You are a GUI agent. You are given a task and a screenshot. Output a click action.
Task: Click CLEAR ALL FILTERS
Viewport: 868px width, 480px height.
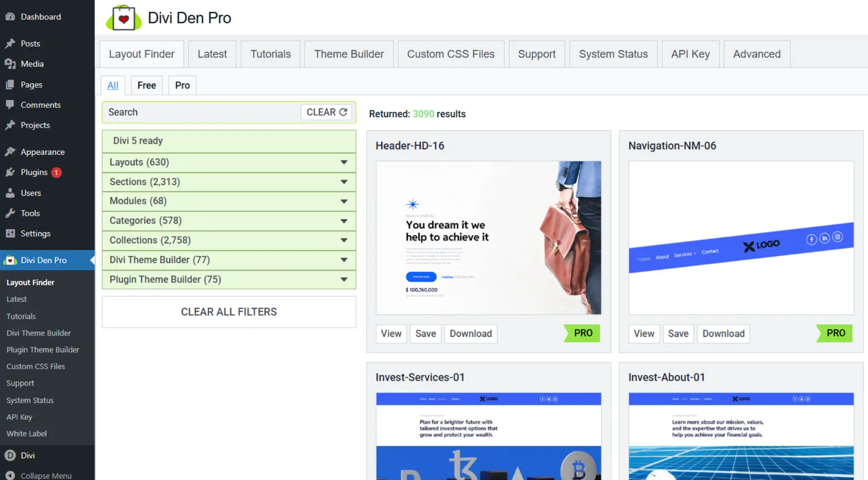click(x=229, y=312)
